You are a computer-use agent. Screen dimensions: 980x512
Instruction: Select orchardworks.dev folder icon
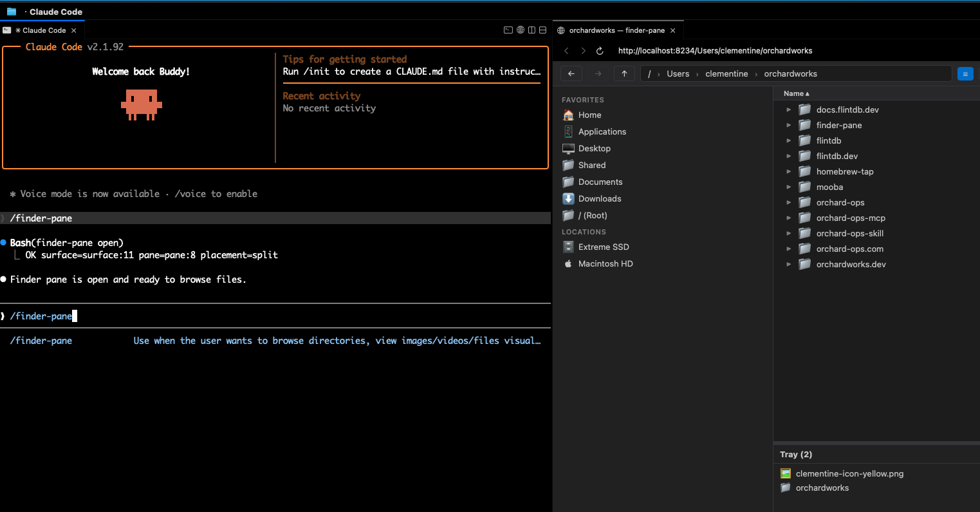tap(804, 264)
